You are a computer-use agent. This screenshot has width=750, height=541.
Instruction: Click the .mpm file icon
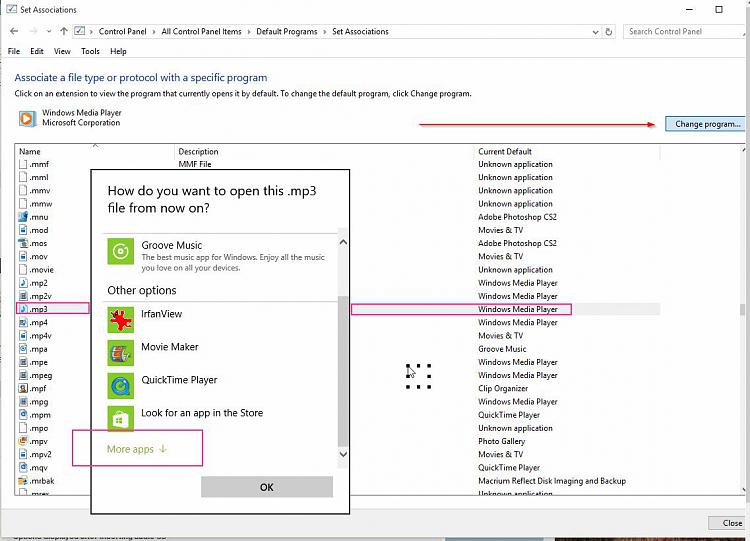[x=23, y=415]
